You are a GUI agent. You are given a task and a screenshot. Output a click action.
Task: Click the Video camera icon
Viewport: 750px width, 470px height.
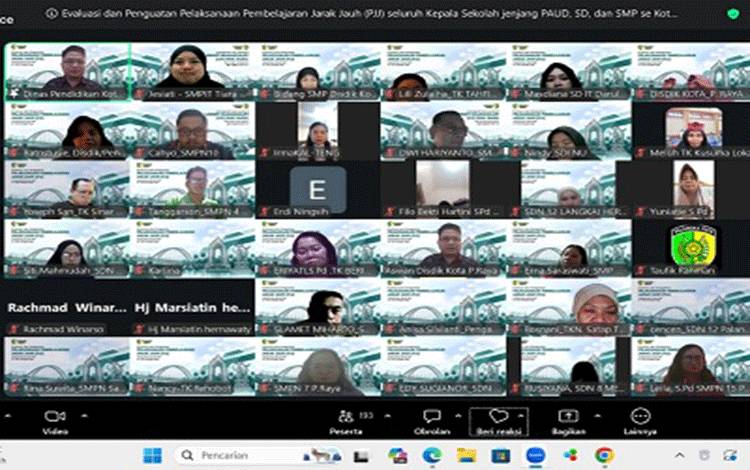(55, 416)
